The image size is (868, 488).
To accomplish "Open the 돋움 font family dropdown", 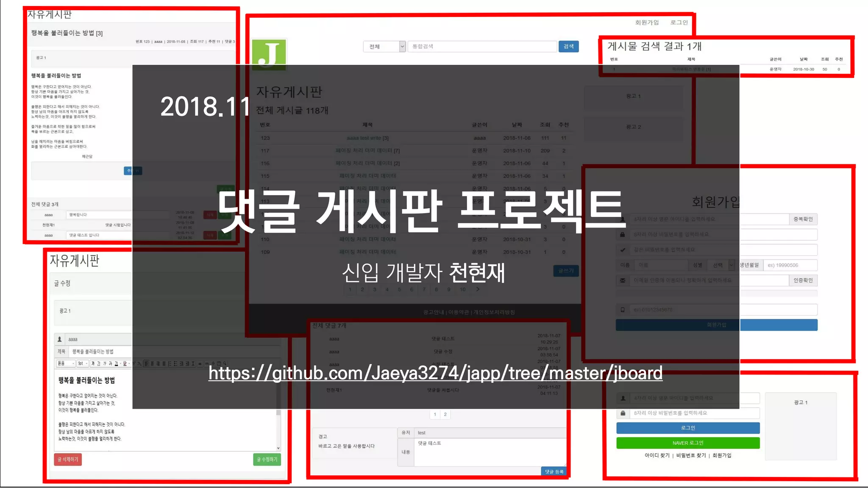I will tap(66, 363).
